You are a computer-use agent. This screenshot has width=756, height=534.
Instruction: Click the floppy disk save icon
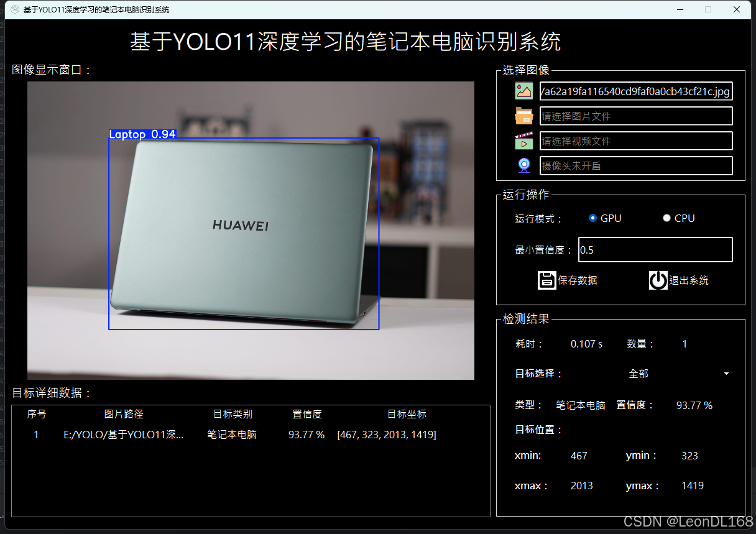click(547, 280)
